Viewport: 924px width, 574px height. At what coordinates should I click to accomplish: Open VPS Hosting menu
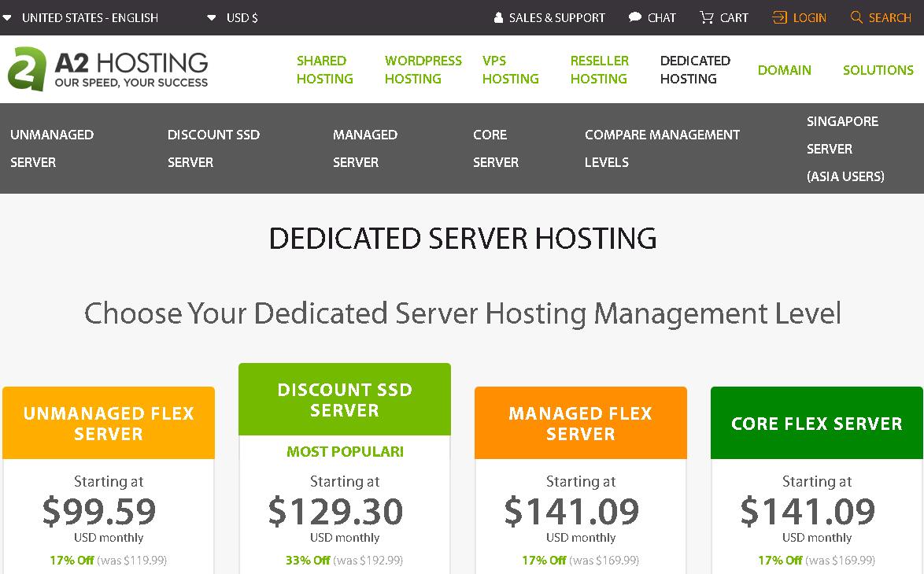(x=510, y=69)
